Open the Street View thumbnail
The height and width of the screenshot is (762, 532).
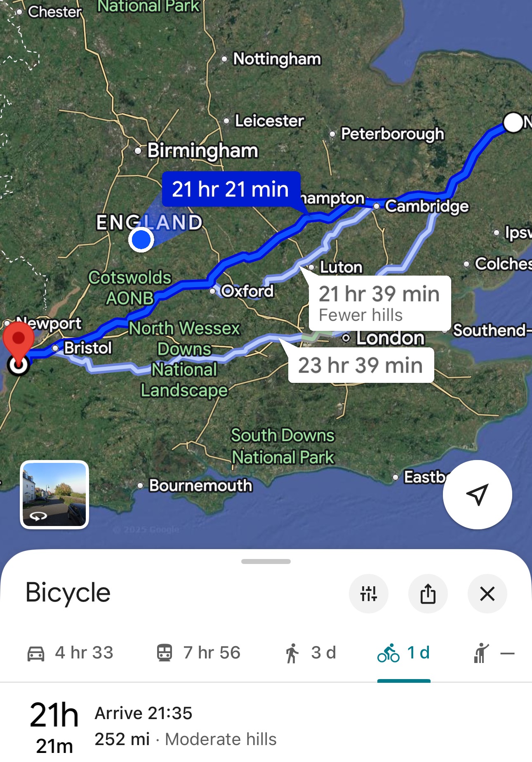click(54, 494)
